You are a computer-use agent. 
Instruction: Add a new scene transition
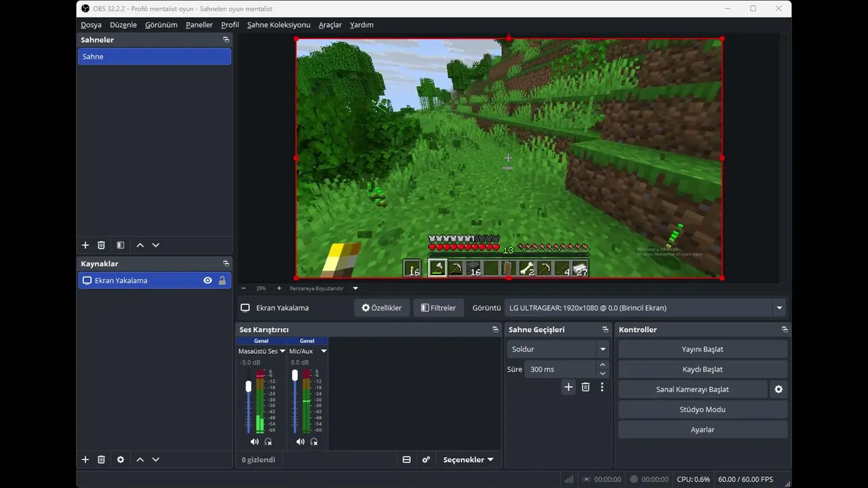(568, 387)
